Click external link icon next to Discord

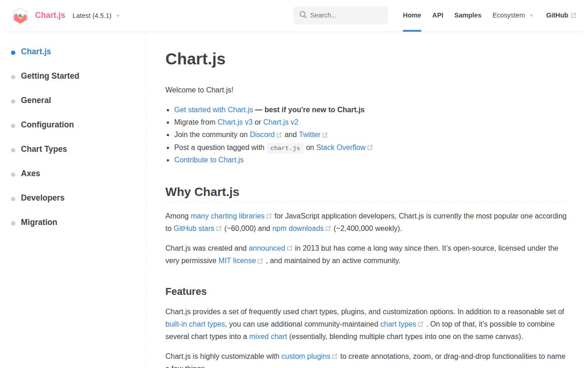(x=279, y=135)
